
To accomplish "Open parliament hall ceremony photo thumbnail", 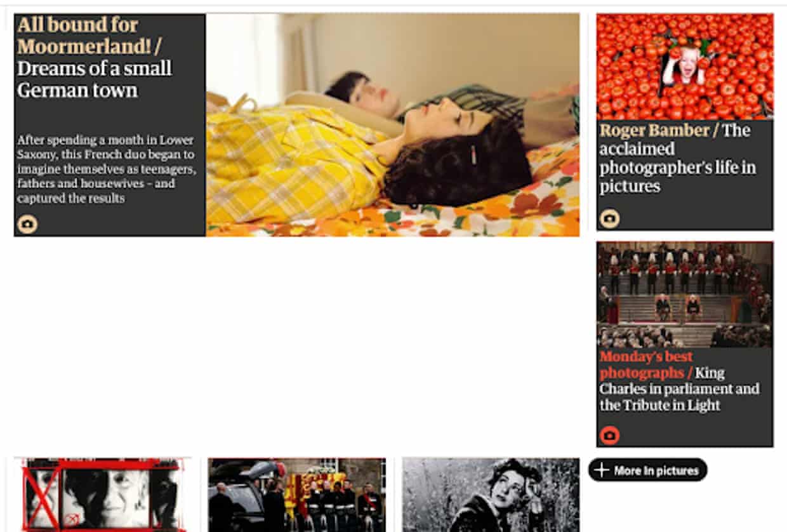I will pos(685,295).
